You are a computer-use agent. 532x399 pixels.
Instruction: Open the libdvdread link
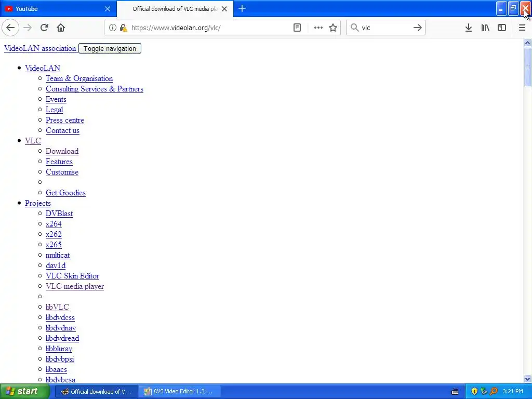[62, 338]
